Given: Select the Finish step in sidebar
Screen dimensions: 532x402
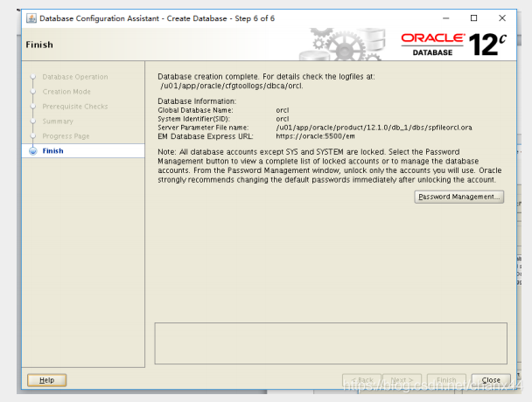Looking at the screenshot, I should (x=83, y=151).
